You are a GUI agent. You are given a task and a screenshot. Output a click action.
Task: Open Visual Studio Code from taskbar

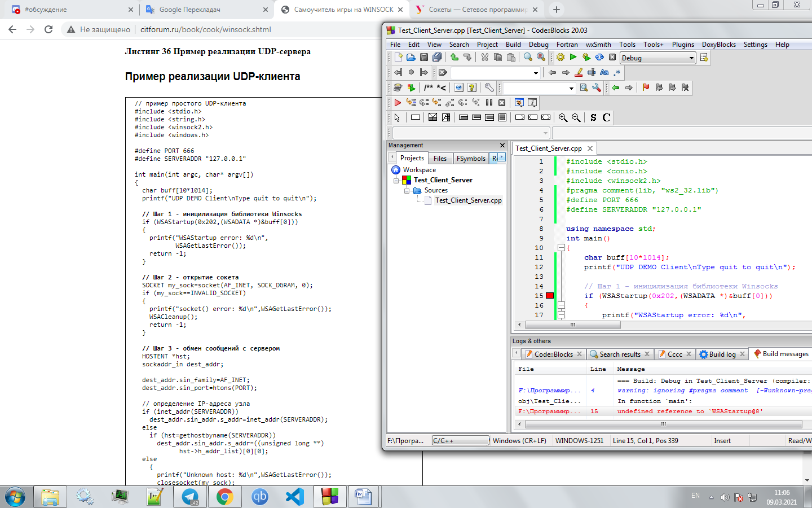coord(294,497)
